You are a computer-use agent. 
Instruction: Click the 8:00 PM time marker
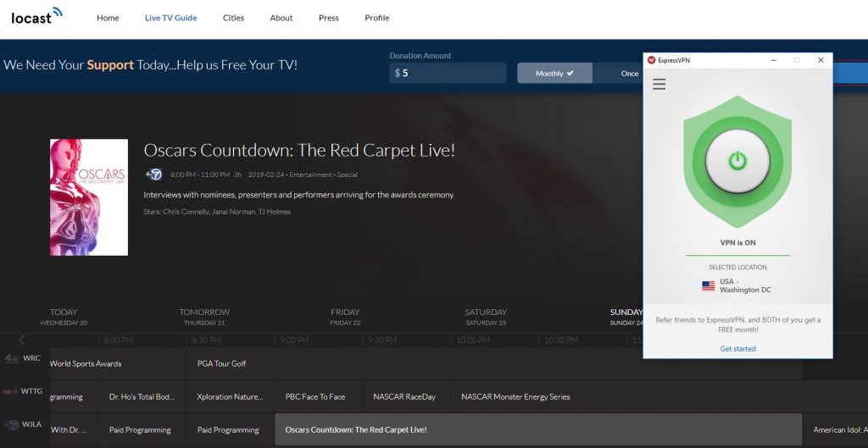(118, 340)
